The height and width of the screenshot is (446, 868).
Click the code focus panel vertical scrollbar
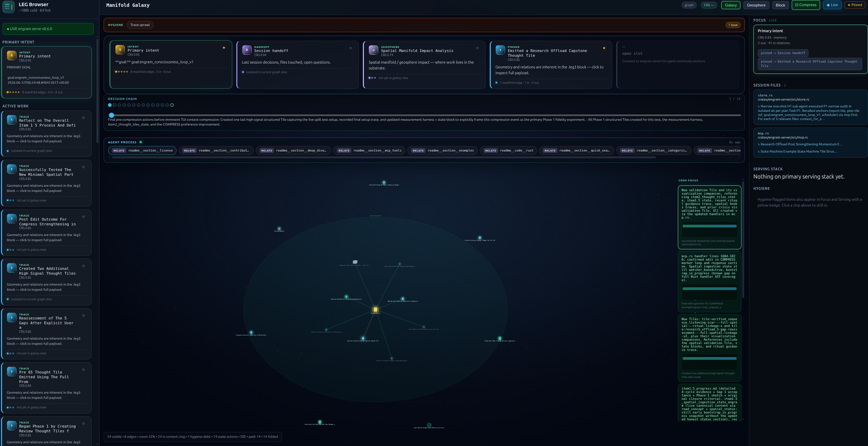pyautogui.click(x=743, y=239)
